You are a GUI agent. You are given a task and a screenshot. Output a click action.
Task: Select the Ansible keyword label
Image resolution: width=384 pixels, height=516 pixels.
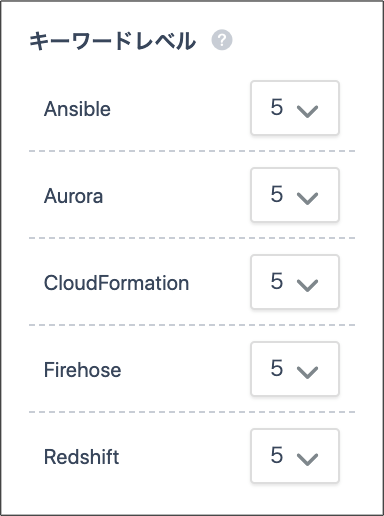click(x=77, y=109)
